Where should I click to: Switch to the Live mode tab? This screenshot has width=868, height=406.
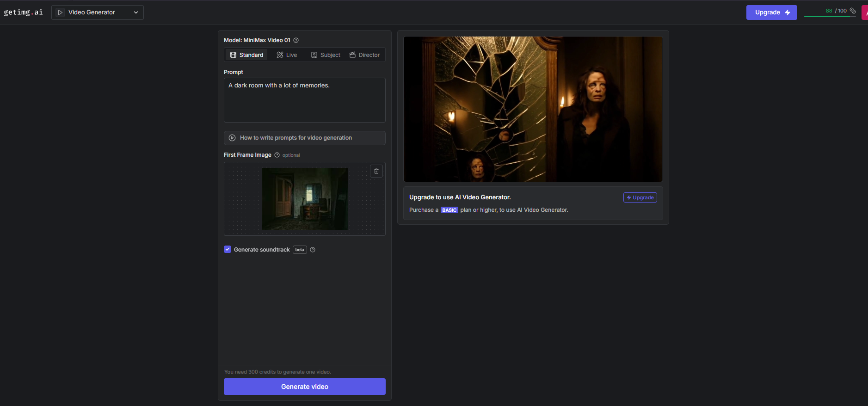(287, 55)
